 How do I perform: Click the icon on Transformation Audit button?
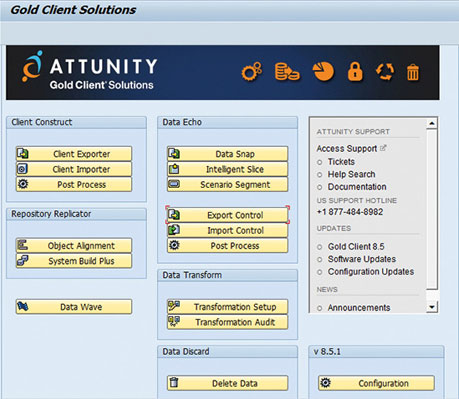click(174, 321)
